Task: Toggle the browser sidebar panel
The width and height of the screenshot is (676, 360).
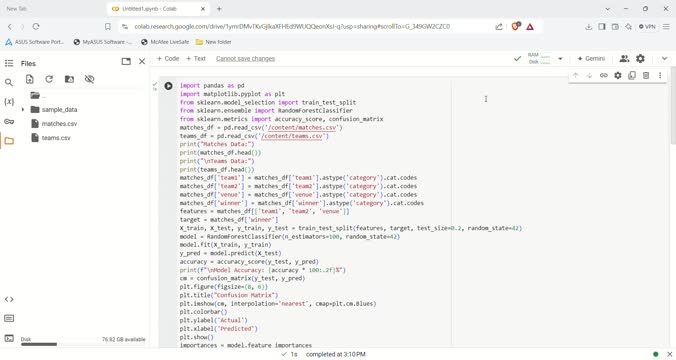Action: (x=602, y=27)
